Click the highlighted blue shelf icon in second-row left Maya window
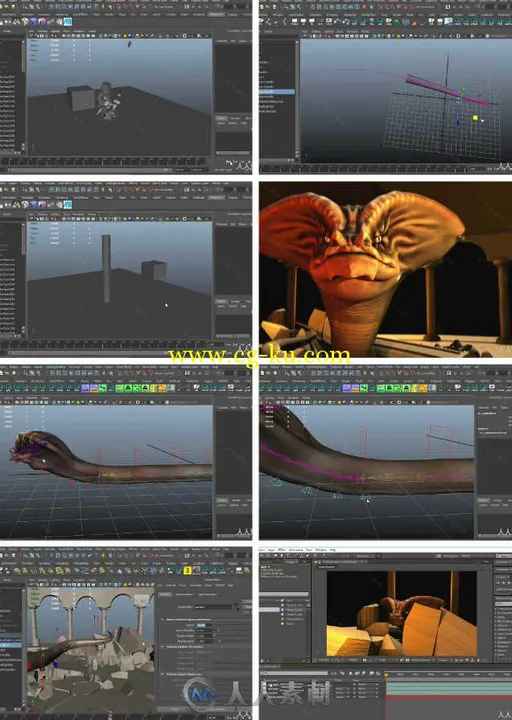 tap(68, 205)
